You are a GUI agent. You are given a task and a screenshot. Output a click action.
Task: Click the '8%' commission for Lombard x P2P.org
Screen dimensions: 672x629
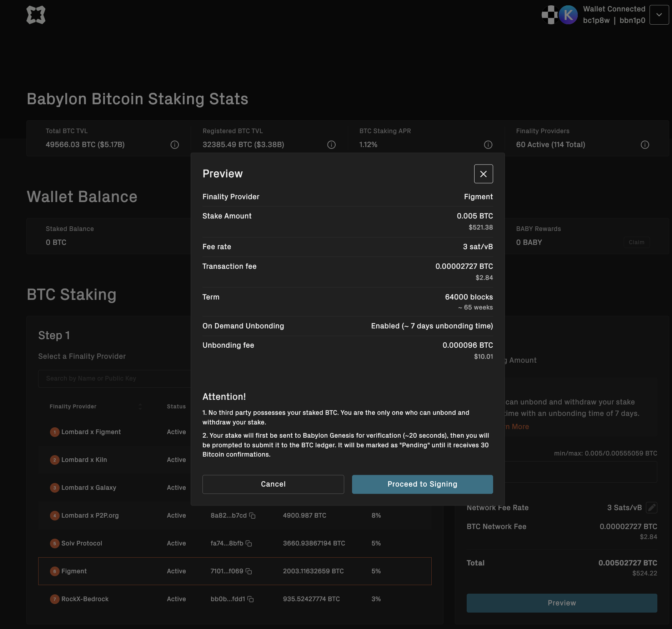(376, 515)
